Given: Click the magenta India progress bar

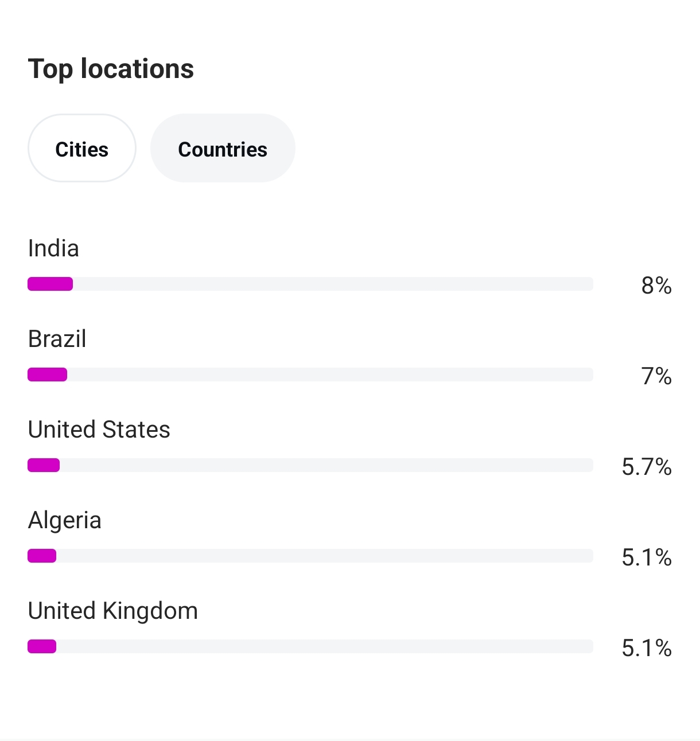Looking at the screenshot, I should (x=50, y=284).
